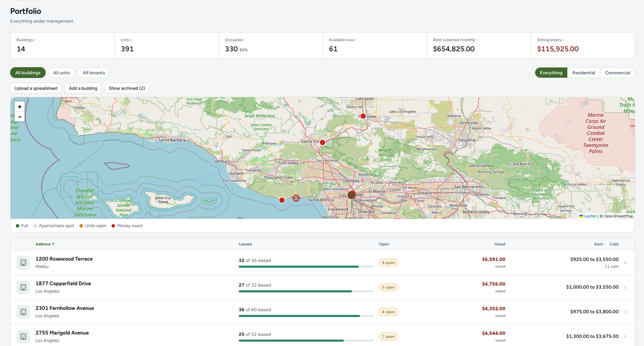Screen dimensions: 644x346
Task: Open the Rent collected monthly stat card
Action: point(479,45)
